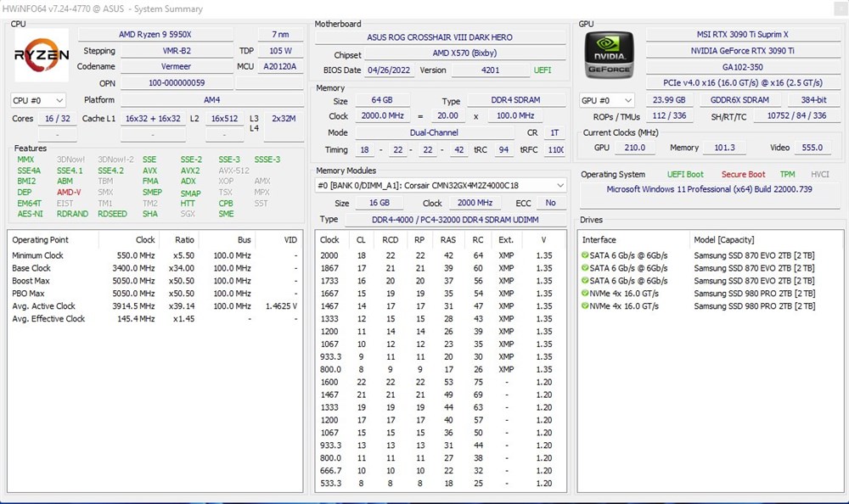849x504 pixels.
Task: Click the 'A20120A' MCU value
Action: point(280,66)
